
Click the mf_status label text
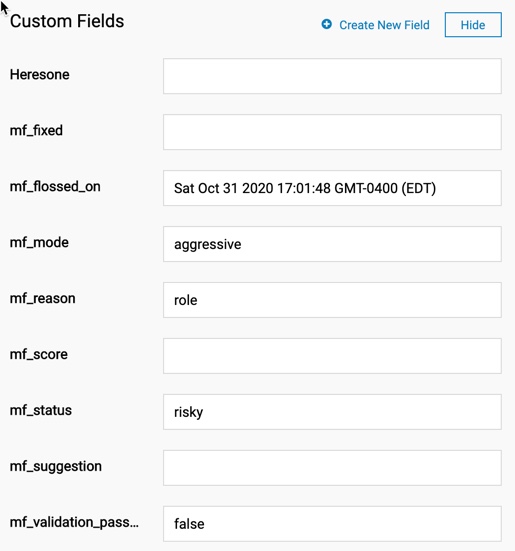tap(41, 410)
